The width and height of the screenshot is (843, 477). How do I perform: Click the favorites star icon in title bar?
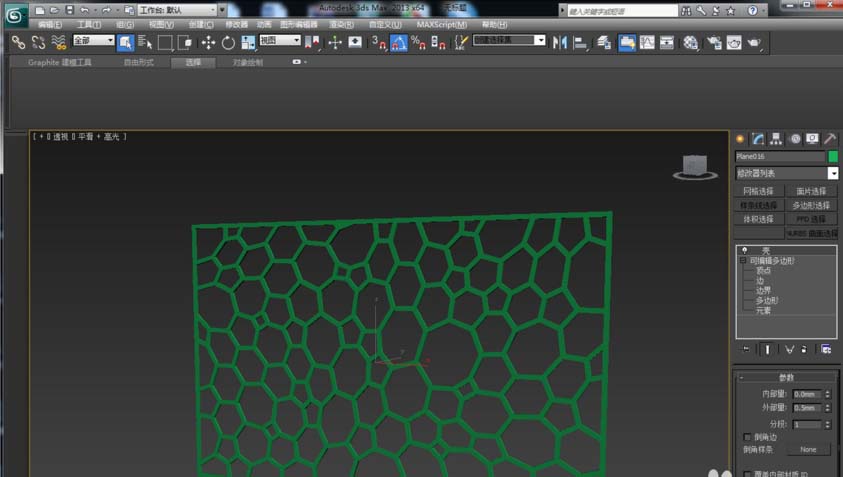731,10
